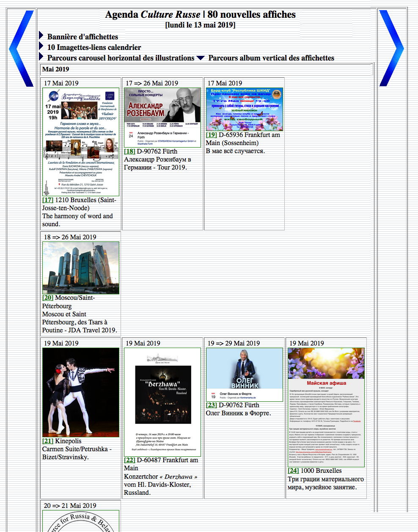The image size is (418, 532).
Task: Open link [20] Moscou/Saint-Péterbourg
Action: click(48, 298)
